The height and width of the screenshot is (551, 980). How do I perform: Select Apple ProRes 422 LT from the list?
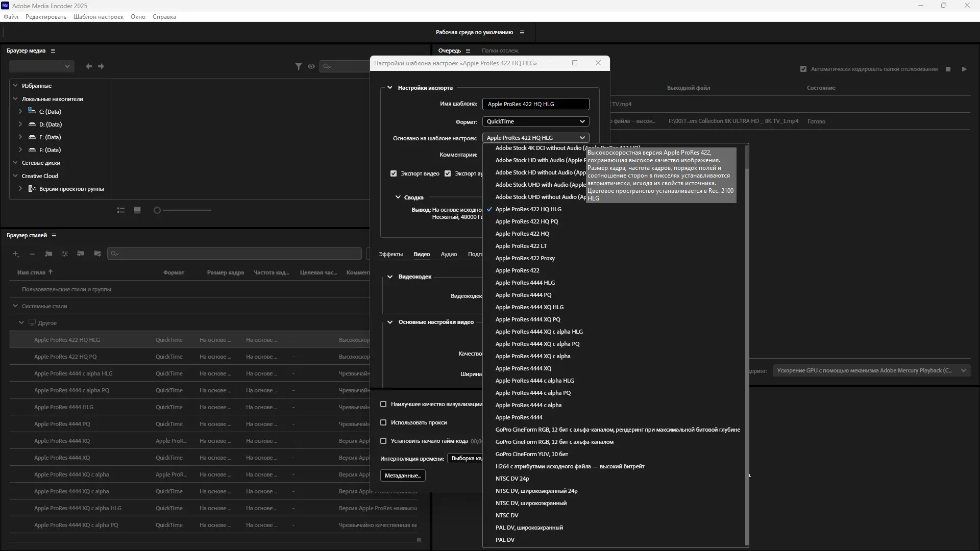pos(521,246)
